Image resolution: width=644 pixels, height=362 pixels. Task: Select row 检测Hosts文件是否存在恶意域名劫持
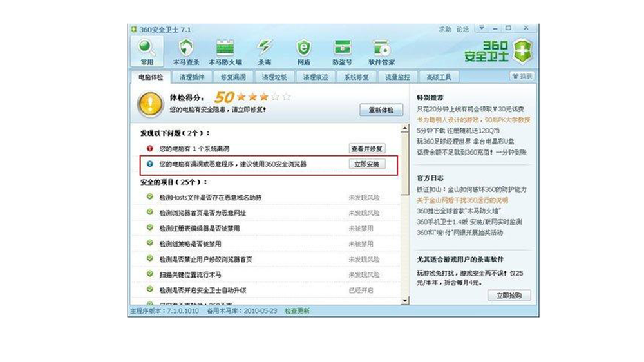[x=266, y=197]
